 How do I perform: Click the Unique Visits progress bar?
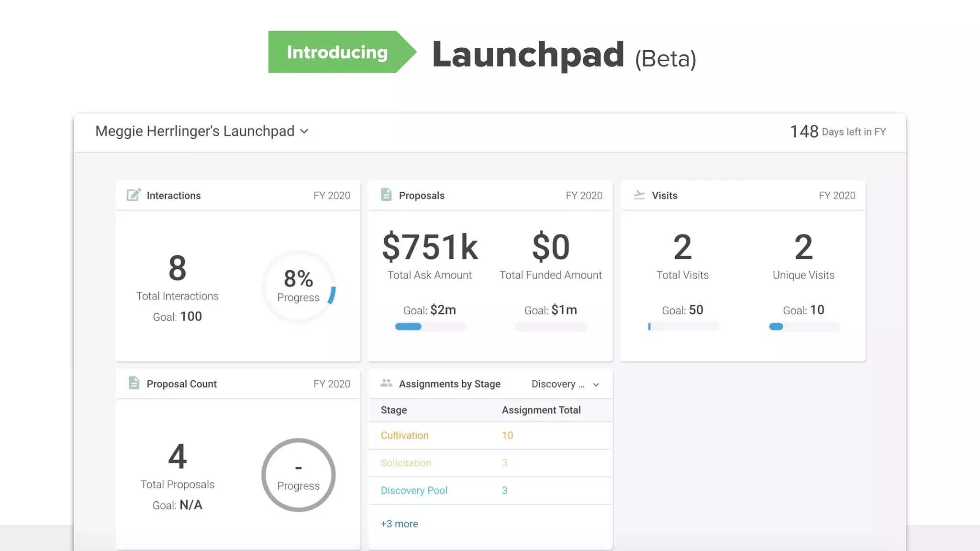pos(804,327)
